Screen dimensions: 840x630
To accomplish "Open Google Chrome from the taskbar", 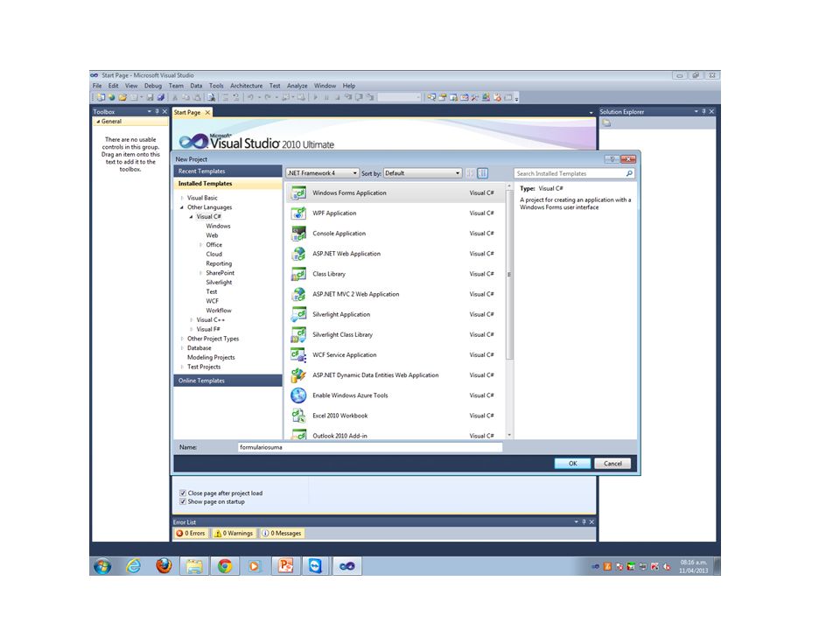I will coord(225,566).
